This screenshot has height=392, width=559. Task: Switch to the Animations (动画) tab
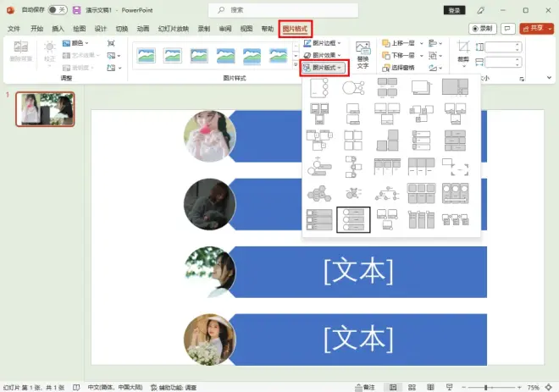tap(143, 29)
